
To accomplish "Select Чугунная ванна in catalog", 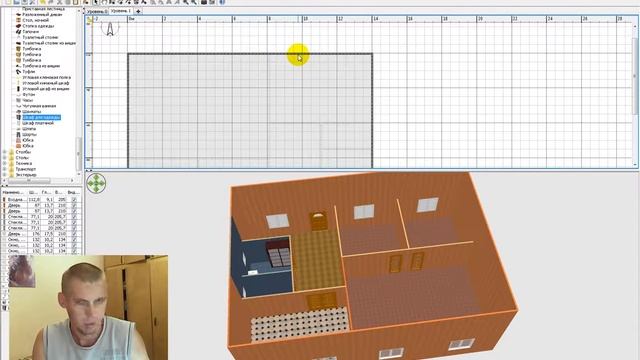I will coord(39,106).
